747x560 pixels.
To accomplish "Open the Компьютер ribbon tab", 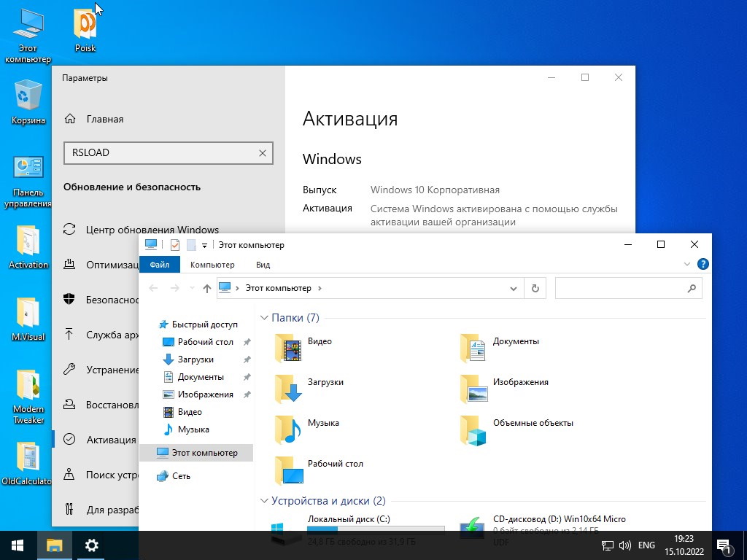I will (212, 265).
